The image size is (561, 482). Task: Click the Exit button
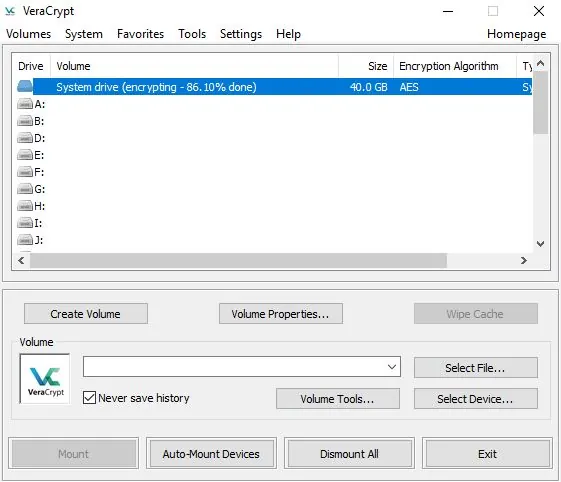(x=487, y=454)
